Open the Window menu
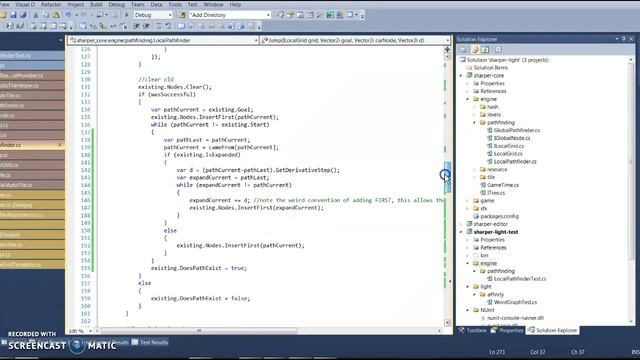 tap(213, 4)
